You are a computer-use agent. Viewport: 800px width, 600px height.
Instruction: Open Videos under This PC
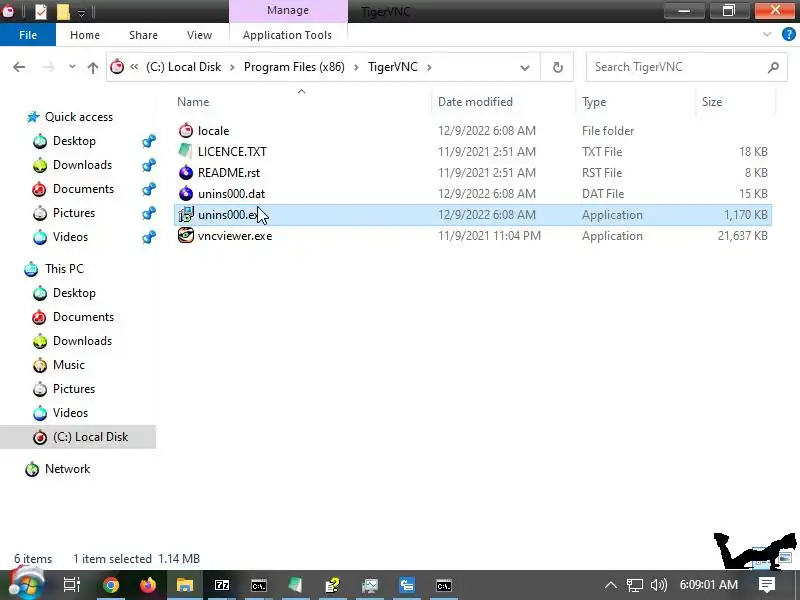click(70, 413)
